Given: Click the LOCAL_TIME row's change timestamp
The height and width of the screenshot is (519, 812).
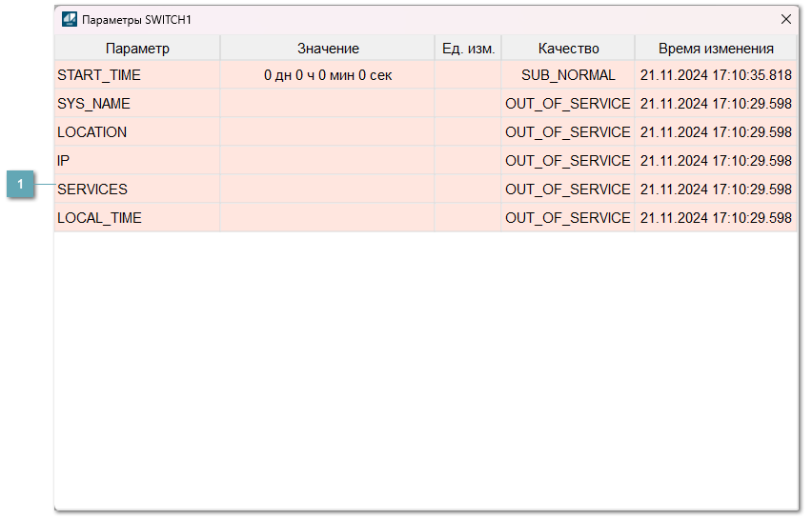Looking at the screenshot, I should tap(716, 218).
